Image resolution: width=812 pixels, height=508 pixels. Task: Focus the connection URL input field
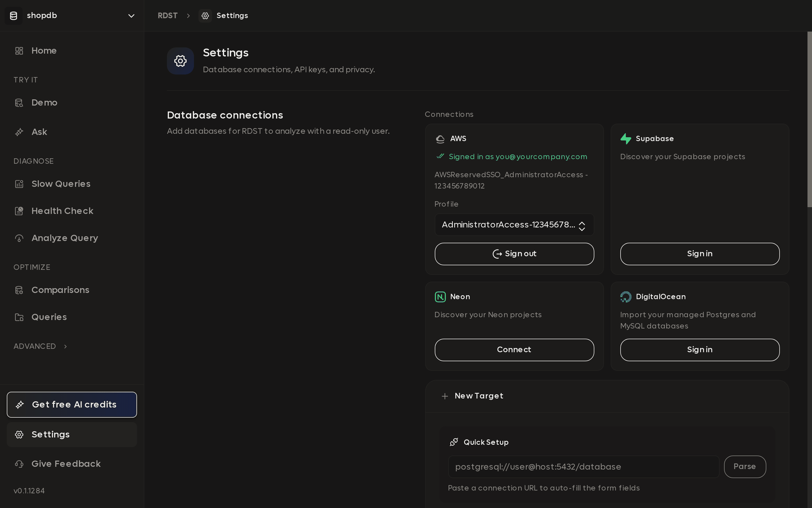point(583,467)
